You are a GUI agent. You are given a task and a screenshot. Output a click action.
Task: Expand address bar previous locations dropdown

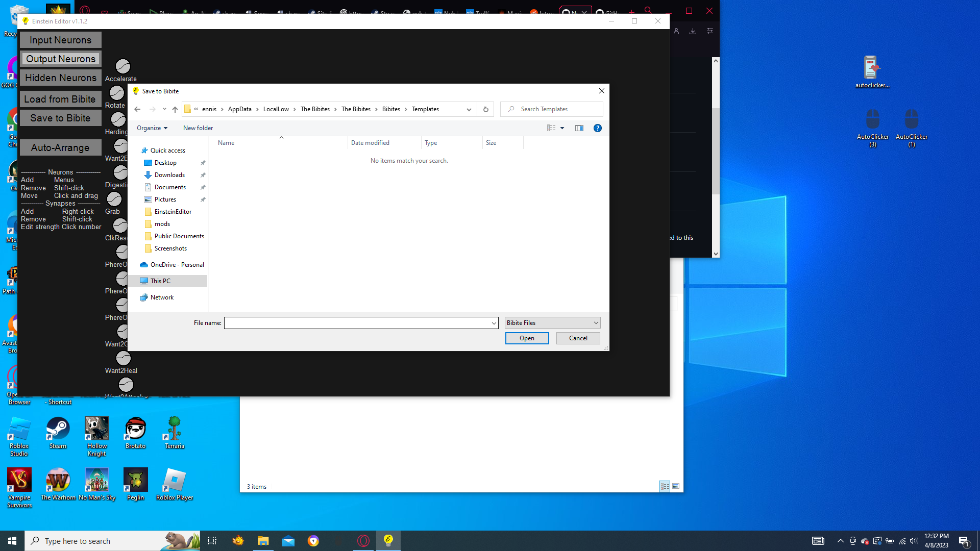[469, 109]
